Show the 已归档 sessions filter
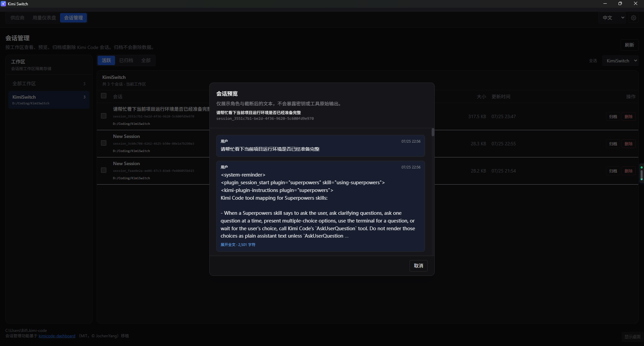The image size is (644, 346). click(x=126, y=60)
